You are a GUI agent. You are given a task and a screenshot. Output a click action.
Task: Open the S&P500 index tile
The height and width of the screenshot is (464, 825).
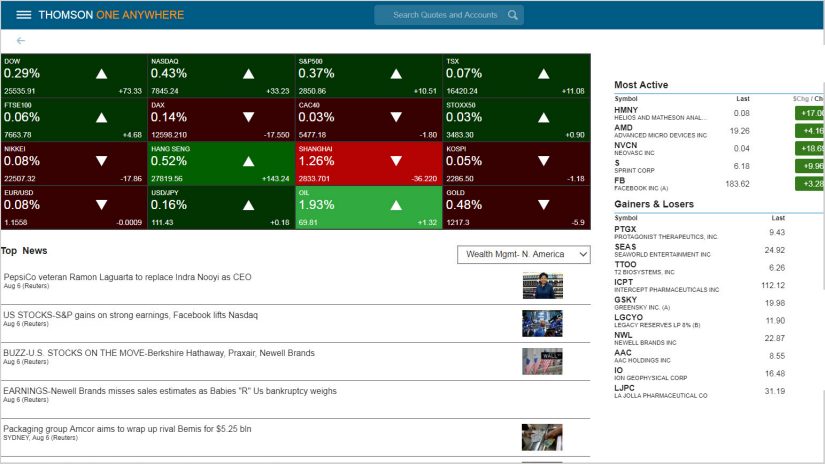coord(369,75)
